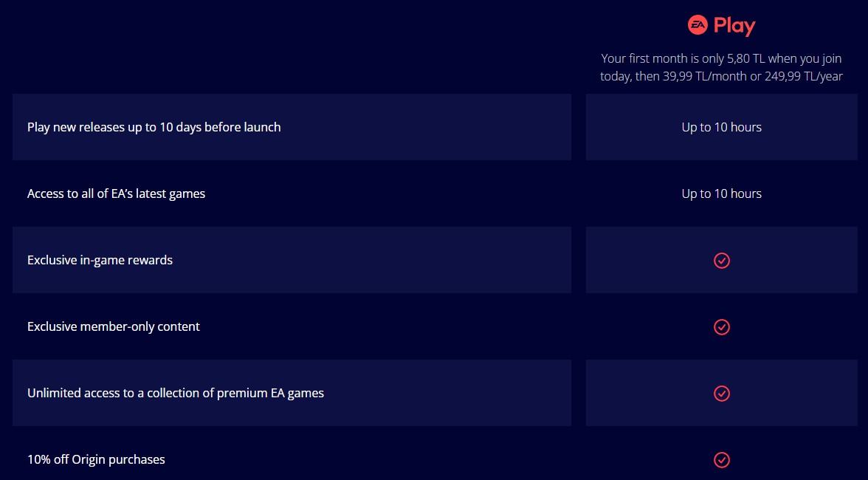Image resolution: width=868 pixels, height=480 pixels.
Task: Click 'Unlimited access to a collection' text
Action: coord(176,393)
